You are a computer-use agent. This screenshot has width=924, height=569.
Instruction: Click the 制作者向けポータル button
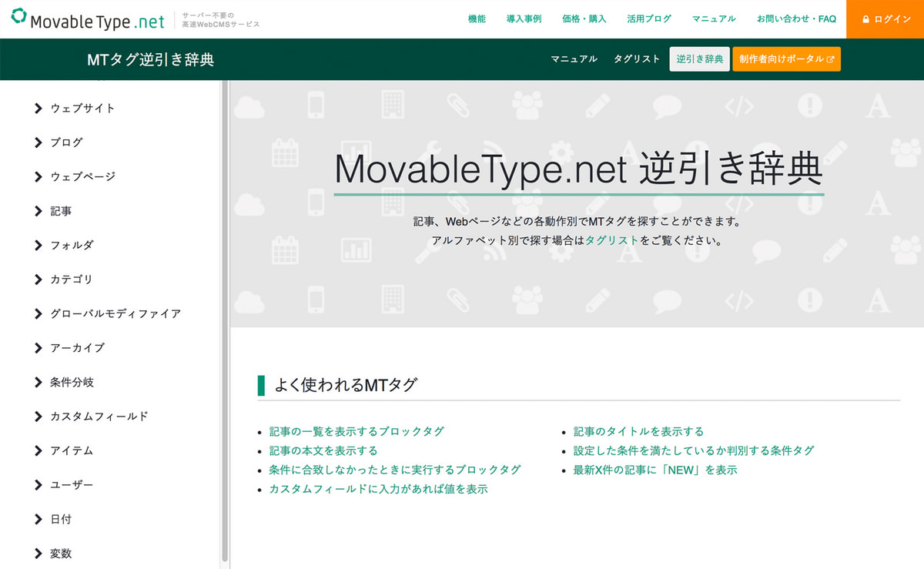(x=786, y=59)
